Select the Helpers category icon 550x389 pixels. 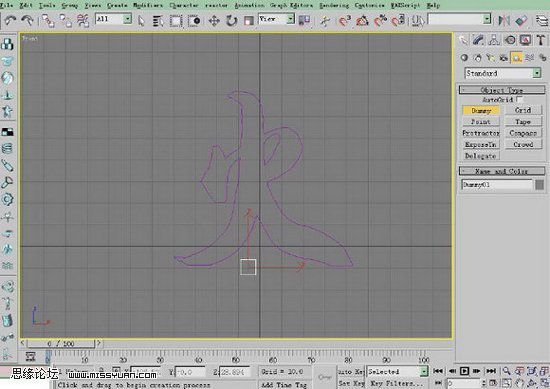point(516,58)
